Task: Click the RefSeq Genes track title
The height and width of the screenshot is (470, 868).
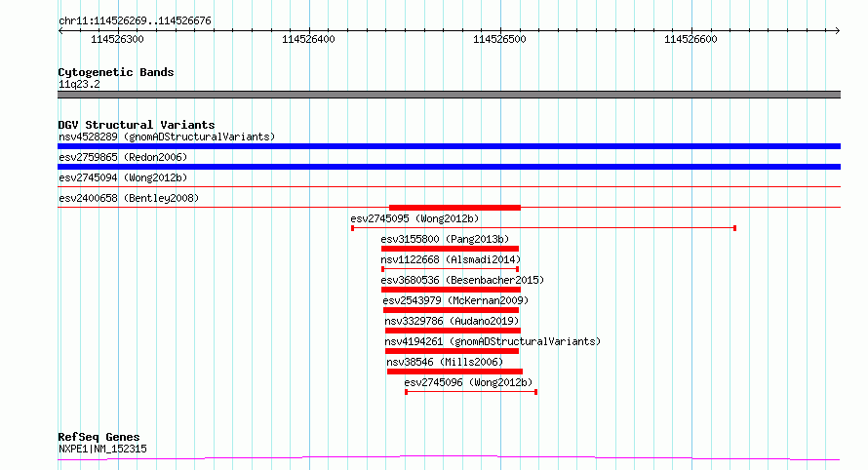Action: (99, 437)
